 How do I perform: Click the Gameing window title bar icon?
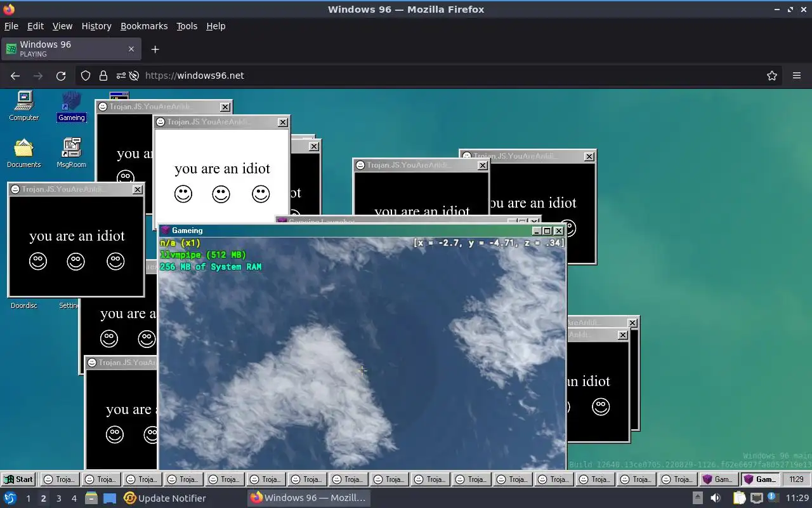(166, 231)
